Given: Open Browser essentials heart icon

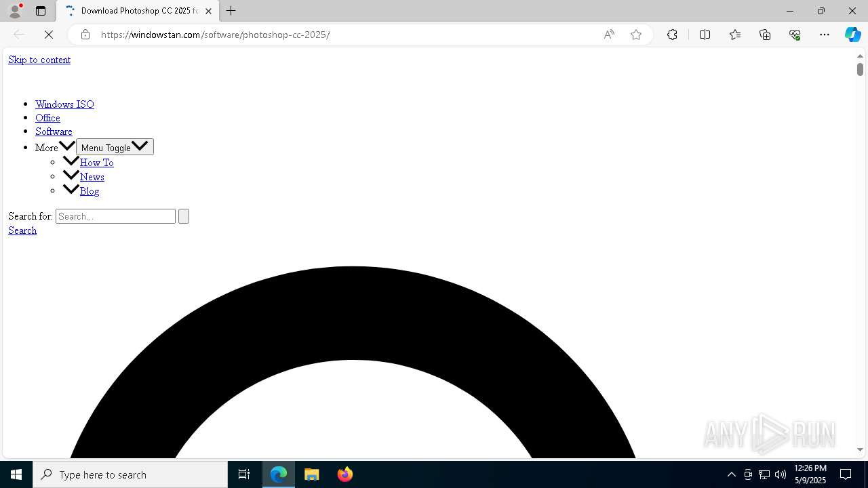Looking at the screenshot, I should coord(795,35).
